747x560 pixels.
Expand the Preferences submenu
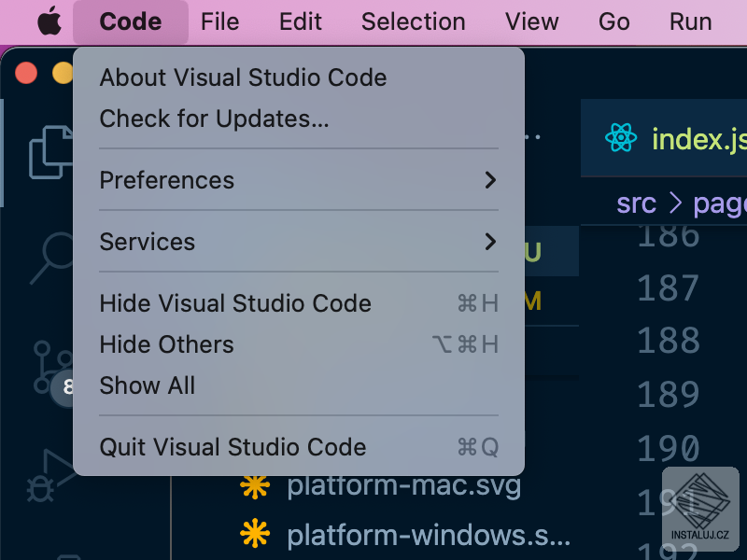click(299, 180)
